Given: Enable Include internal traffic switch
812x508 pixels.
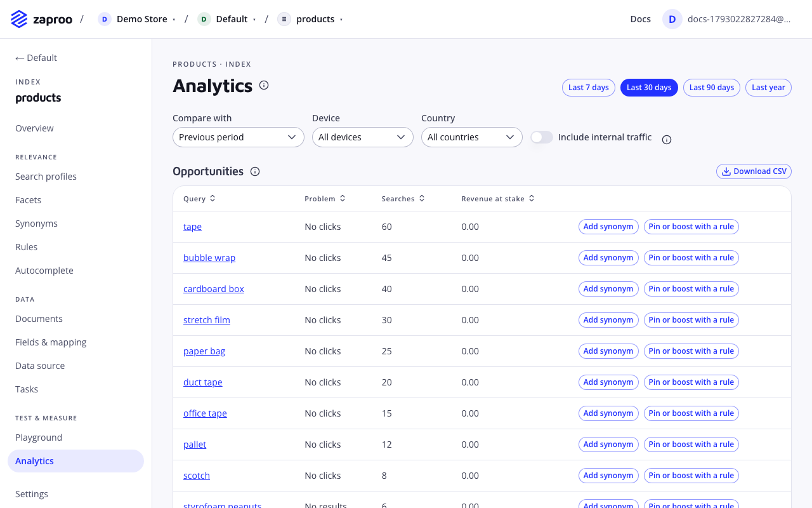Looking at the screenshot, I should click(542, 137).
